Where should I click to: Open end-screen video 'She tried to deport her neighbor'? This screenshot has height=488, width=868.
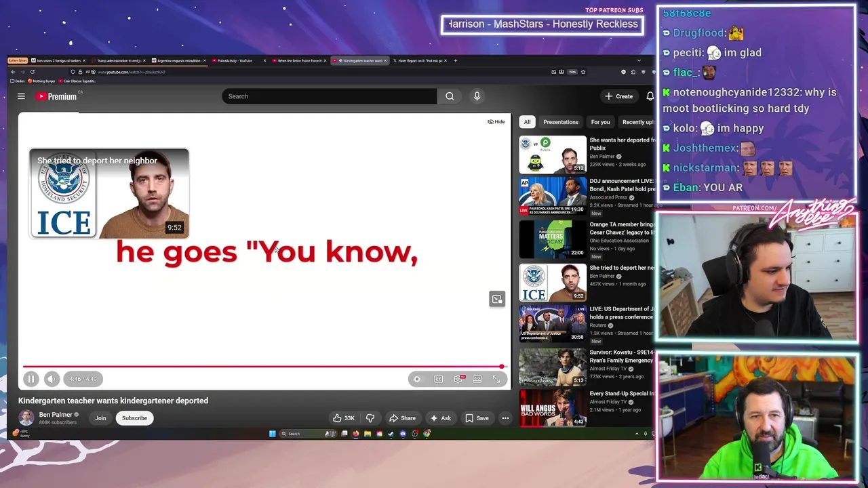point(109,194)
